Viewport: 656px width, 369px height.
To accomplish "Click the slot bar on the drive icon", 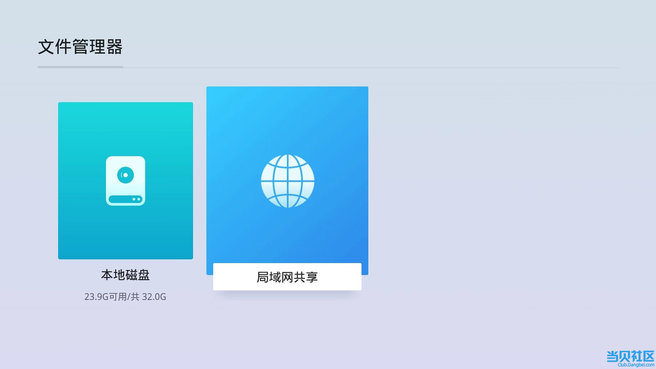I will 126,199.
